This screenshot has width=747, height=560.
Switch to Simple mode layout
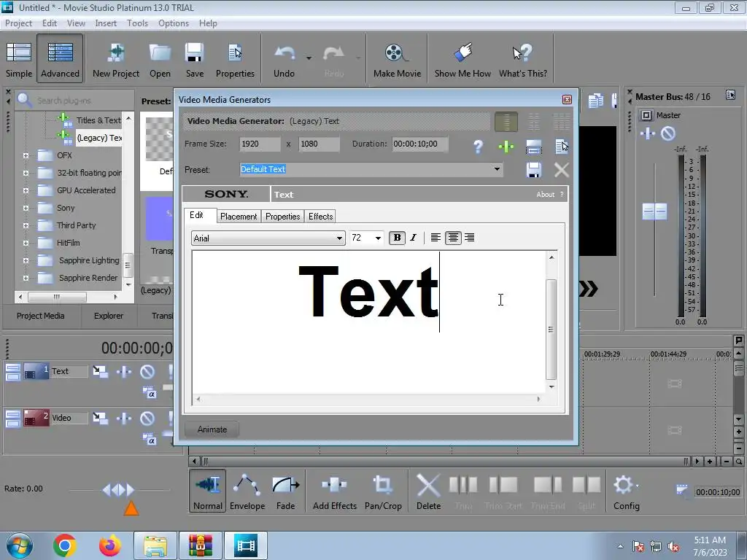[19, 59]
